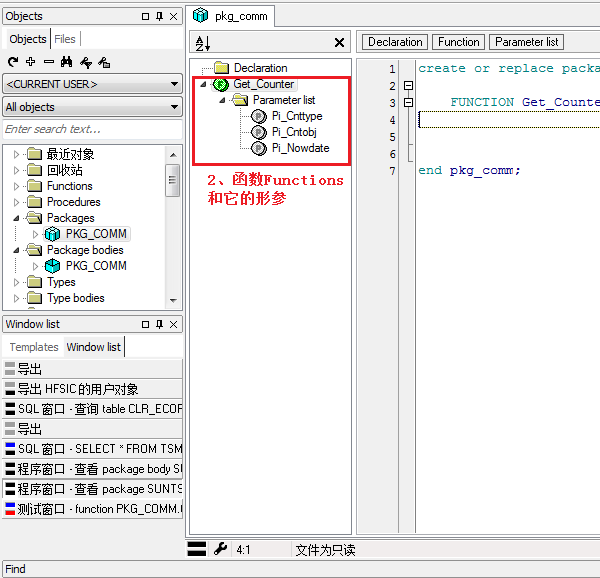Click the A-Z sort icon in code contents
This screenshot has height=578, width=600.
(x=202, y=43)
